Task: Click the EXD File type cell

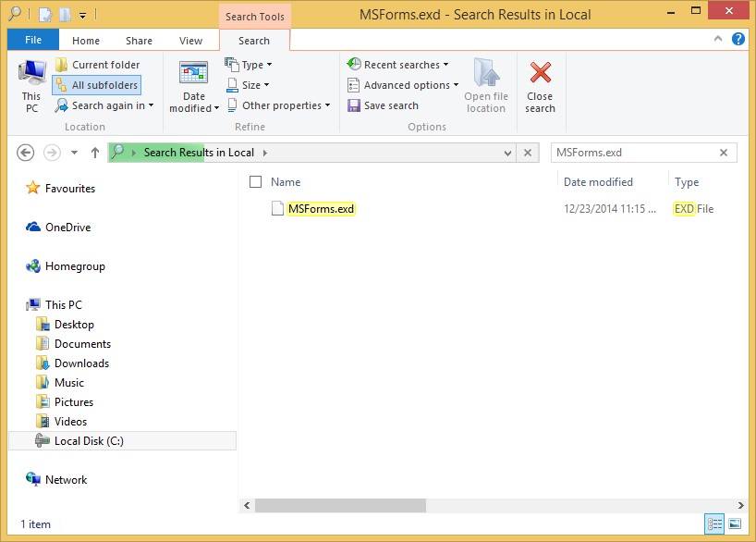Action: coord(694,209)
